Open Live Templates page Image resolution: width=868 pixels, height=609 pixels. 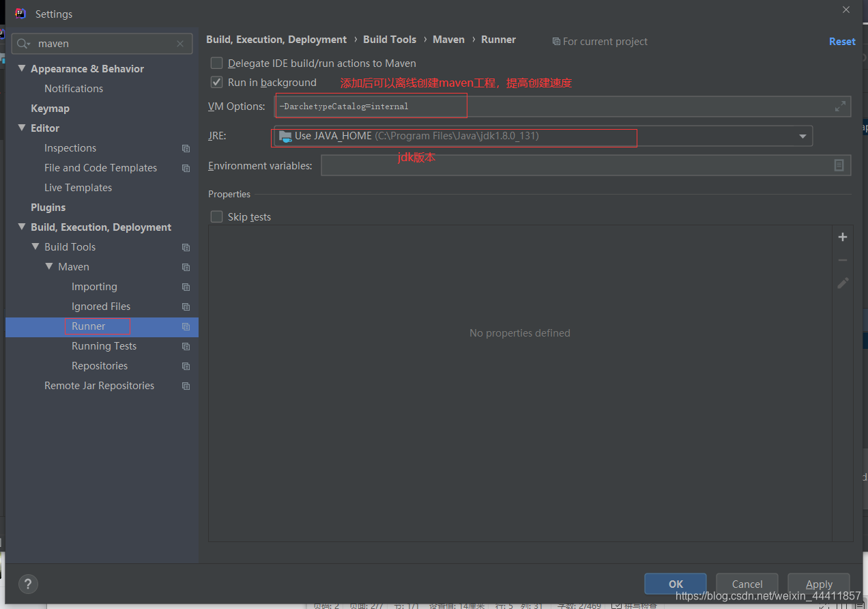tap(78, 188)
